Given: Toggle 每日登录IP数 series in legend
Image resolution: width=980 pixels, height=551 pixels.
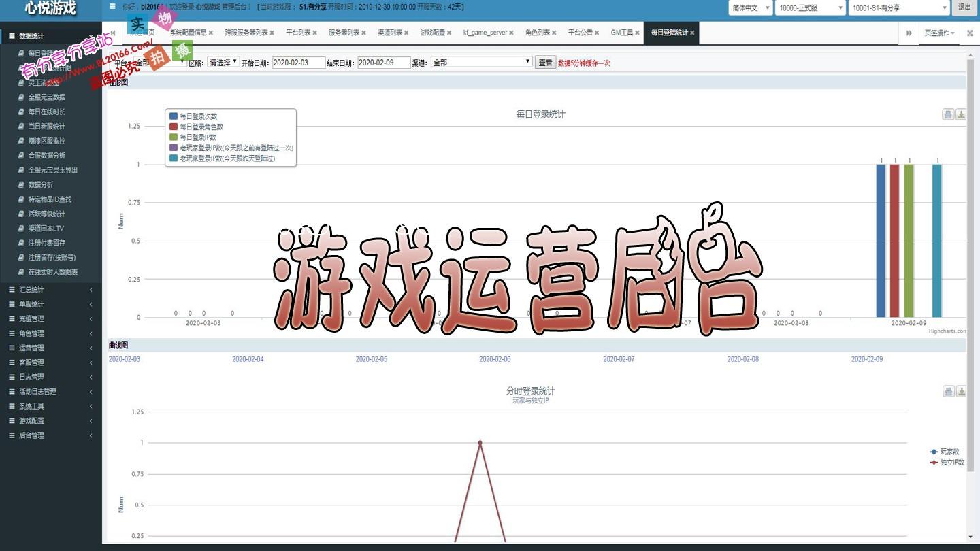Looking at the screenshot, I should (x=193, y=137).
